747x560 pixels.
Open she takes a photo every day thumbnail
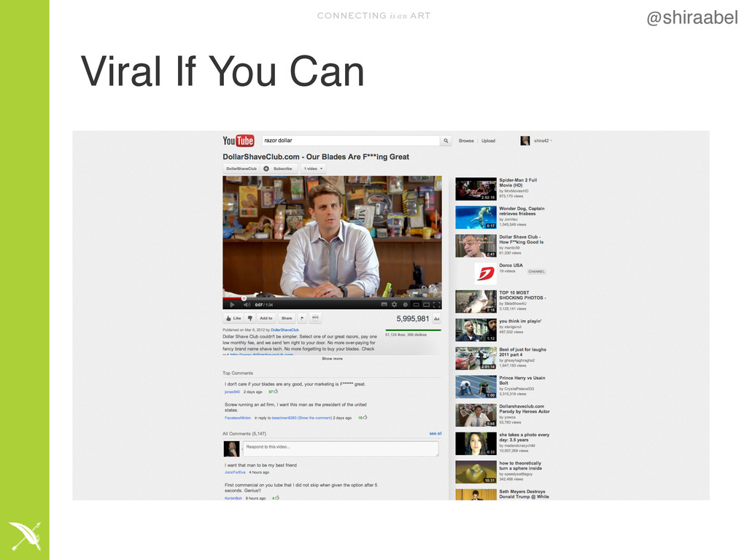click(476, 444)
